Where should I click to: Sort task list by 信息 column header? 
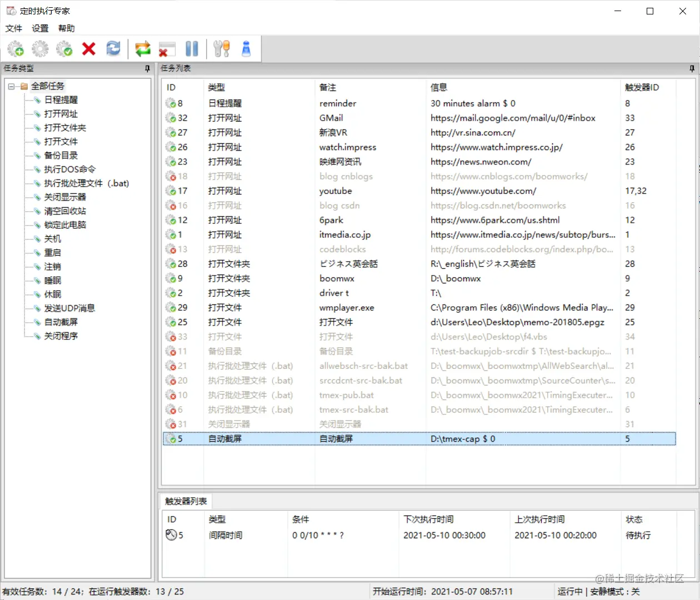click(523, 87)
